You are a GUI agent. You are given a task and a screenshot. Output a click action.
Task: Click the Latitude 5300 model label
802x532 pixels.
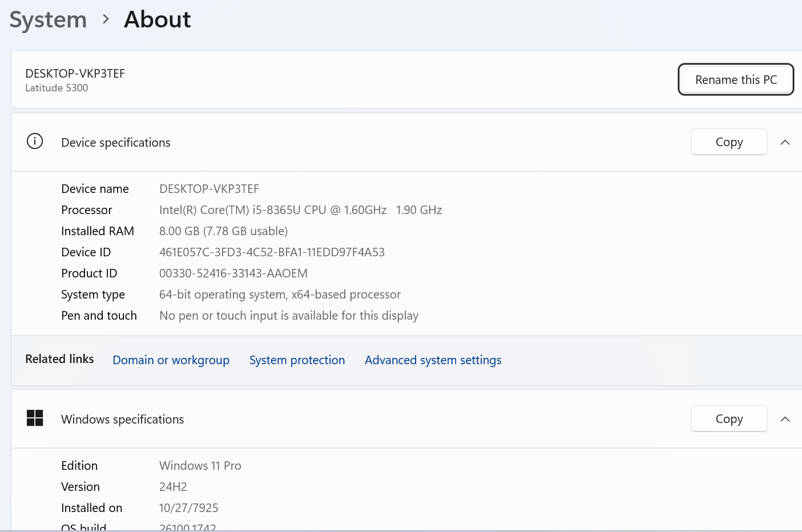coord(57,88)
